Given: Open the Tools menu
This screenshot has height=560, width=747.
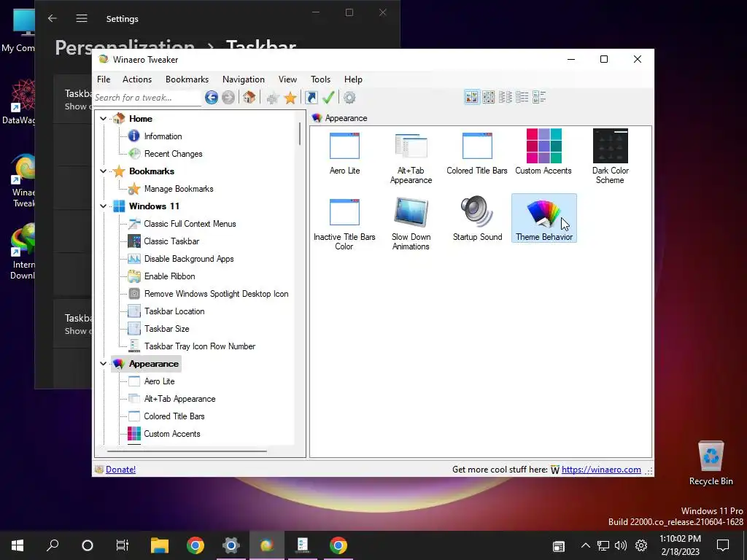Looking at the screenshot, I should coord(321,79).
